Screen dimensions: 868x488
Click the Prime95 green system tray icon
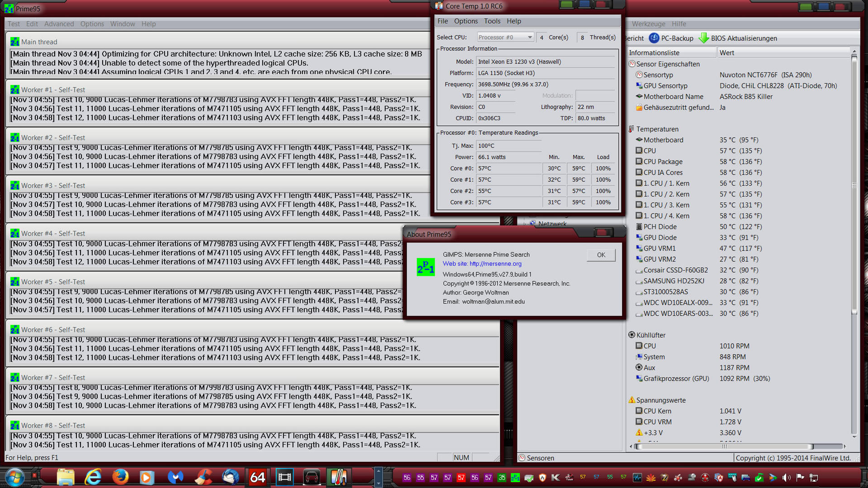pyautogui.click(x=515, y=478)
